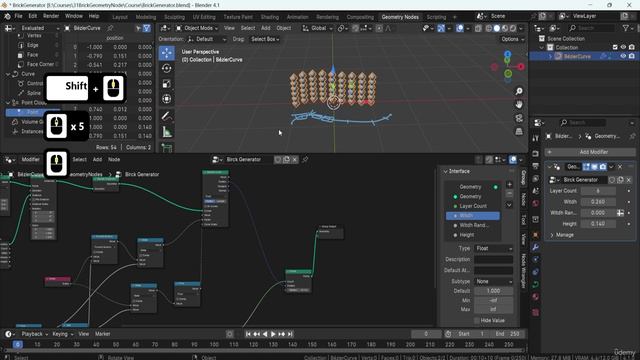This screenshot has width=640, height=360.
Task: Remove the Geometry Nodes modifier with X
Action: tap(620, 167)
